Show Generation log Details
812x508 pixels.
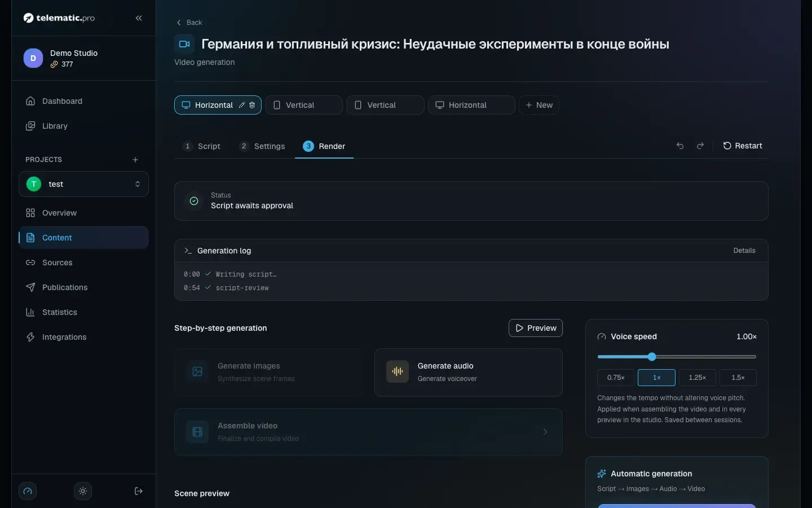coord(744,251)
